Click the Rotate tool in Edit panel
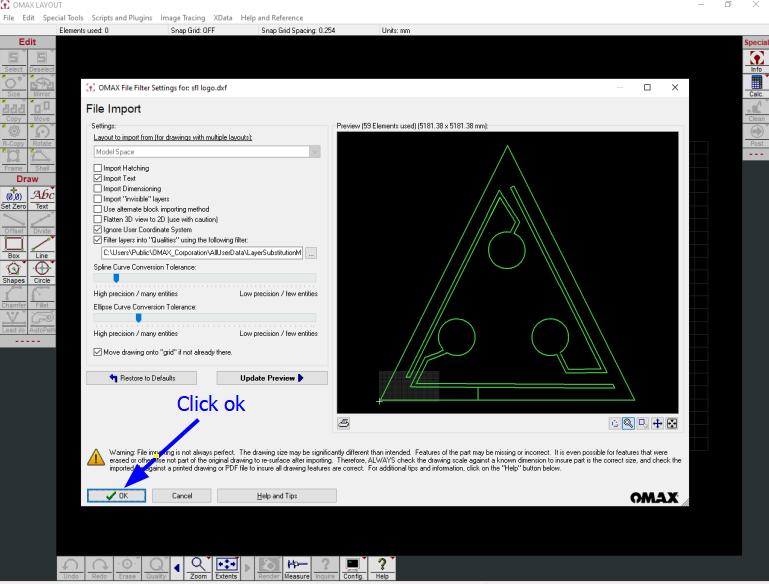 42,135
